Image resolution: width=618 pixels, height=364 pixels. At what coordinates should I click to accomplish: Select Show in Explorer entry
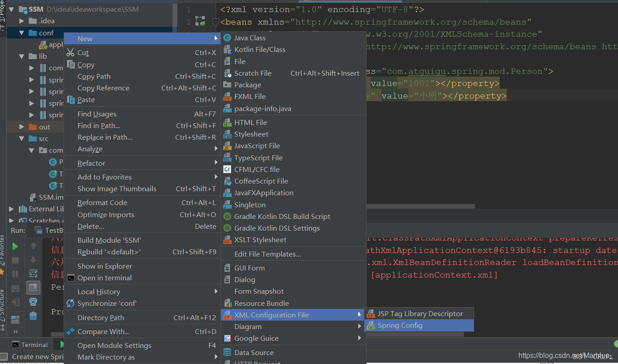[143, 266]
